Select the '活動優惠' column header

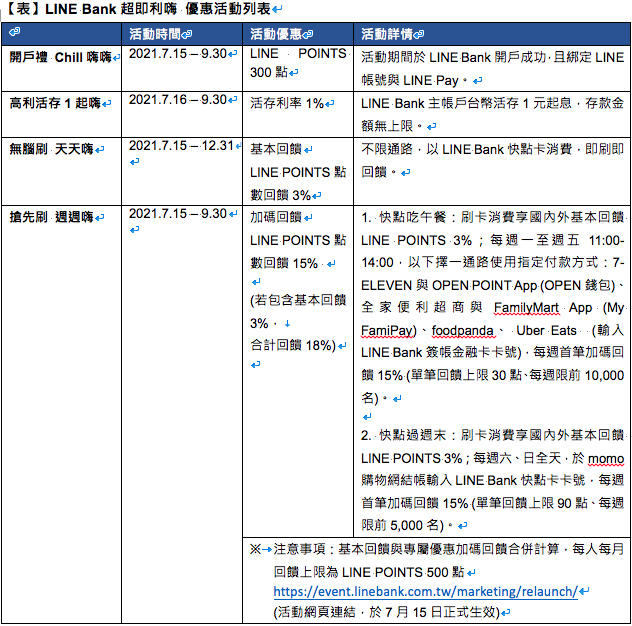pyautogui.click(x=276, y=34)
